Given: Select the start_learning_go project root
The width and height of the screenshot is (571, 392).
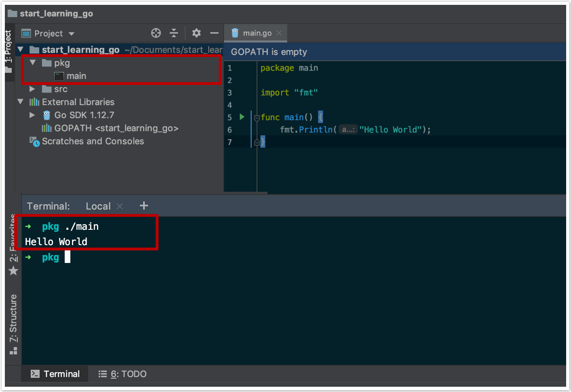Looking at the screenshot, I should (81, 50).
